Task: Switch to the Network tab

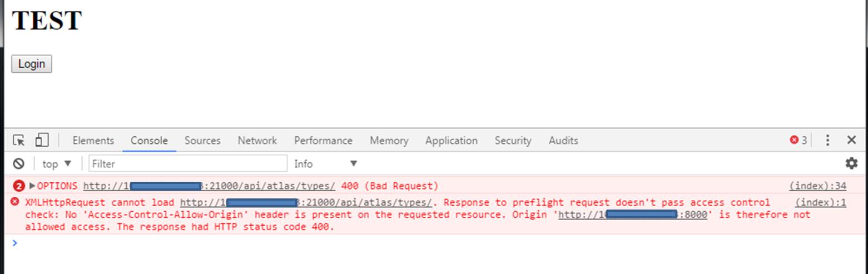Action: click(x=257, y=141)
